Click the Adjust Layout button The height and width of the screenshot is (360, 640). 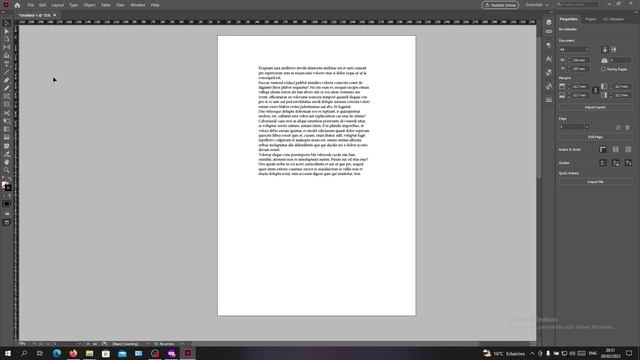pyautogui.click(x=595, y=107)
